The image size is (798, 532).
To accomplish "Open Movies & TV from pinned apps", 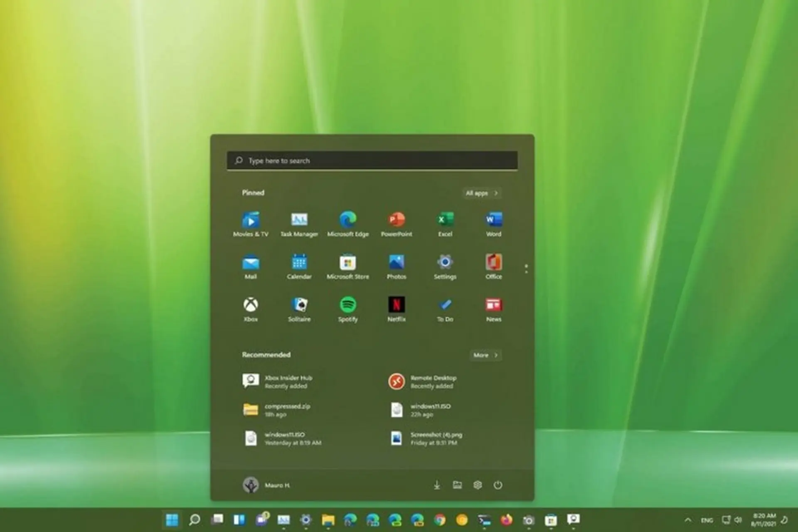I will click(x=251, y=224).
